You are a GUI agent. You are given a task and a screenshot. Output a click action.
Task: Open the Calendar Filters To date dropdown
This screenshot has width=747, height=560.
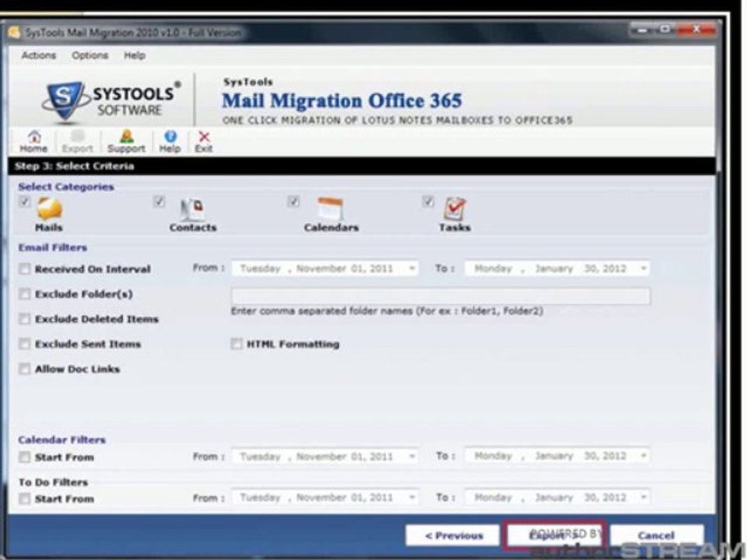[644, 457]
